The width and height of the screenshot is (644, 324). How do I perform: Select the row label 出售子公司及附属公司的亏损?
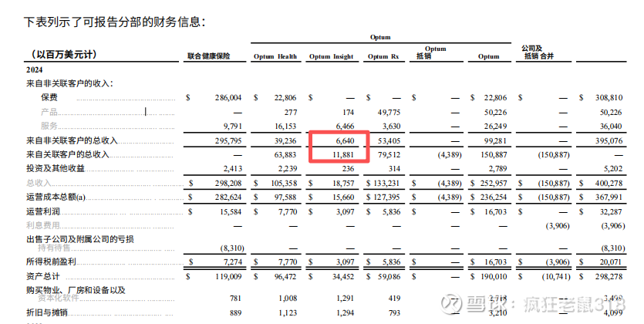80,239
